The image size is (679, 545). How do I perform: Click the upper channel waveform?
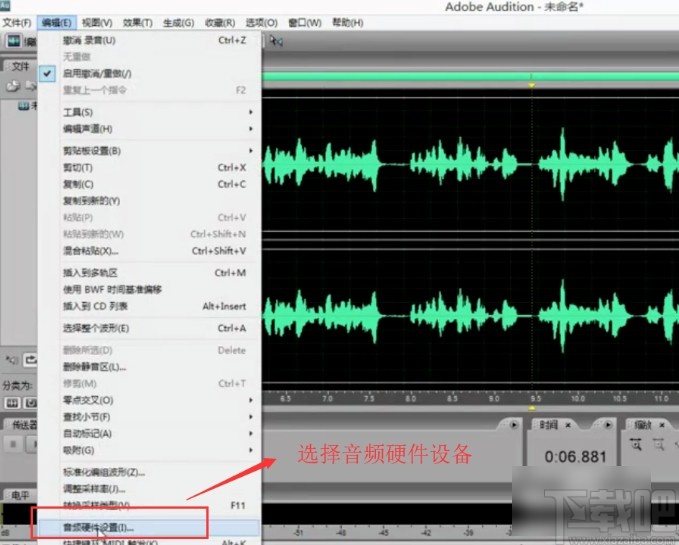tap(470, 164)
